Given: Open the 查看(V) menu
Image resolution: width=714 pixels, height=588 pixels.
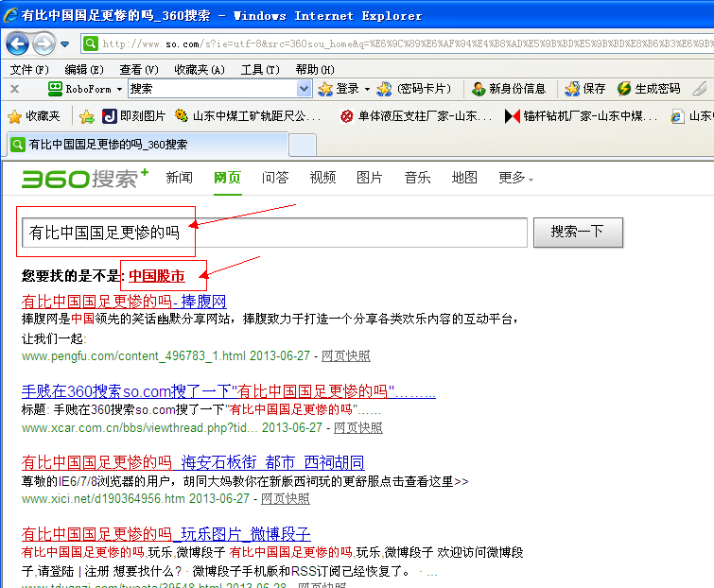Looking at the screenshot, I should tap(139, 70).
